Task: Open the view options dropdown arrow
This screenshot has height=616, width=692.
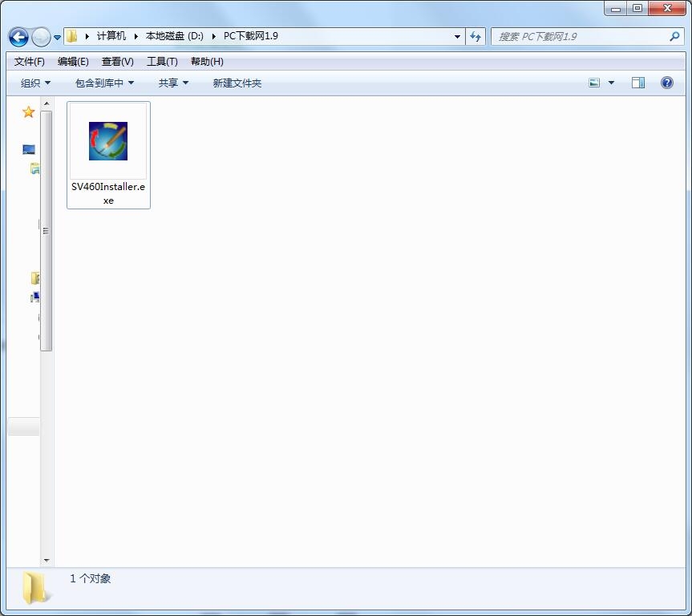Action: pos(611,83)
